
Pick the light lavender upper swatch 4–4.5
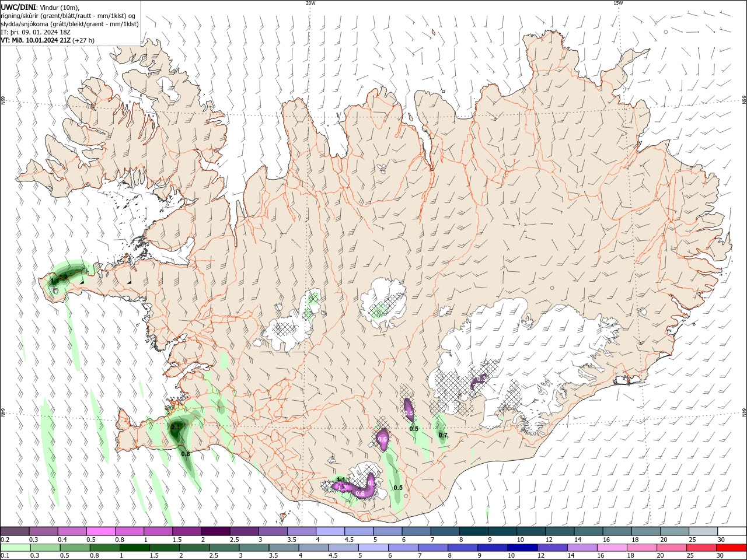(330, 531)
